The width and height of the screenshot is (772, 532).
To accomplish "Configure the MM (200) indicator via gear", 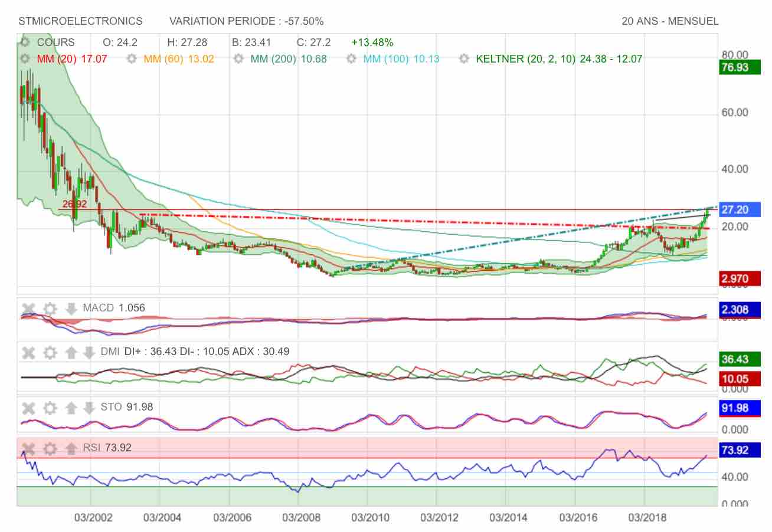I will (238, 59).
